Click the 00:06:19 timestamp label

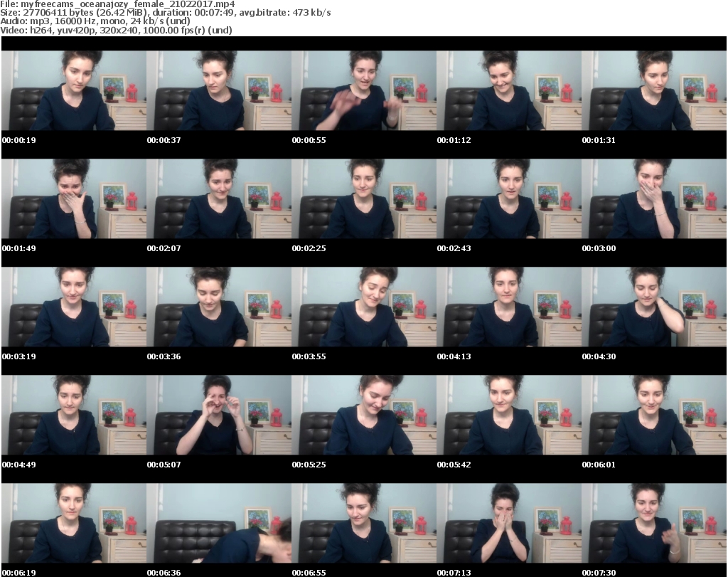tap(19, 573)
